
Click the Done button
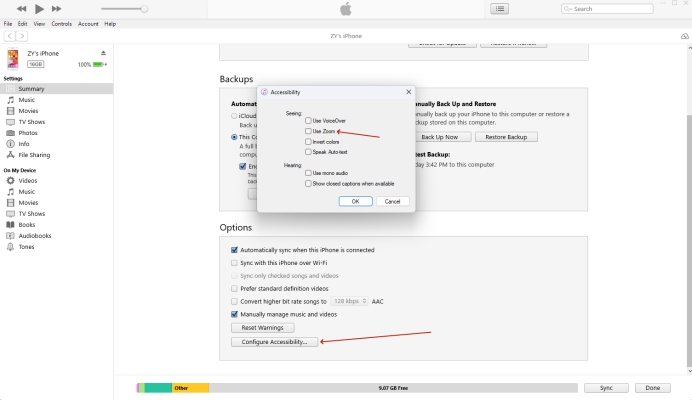pyautogui.click(x=652, y=388)
